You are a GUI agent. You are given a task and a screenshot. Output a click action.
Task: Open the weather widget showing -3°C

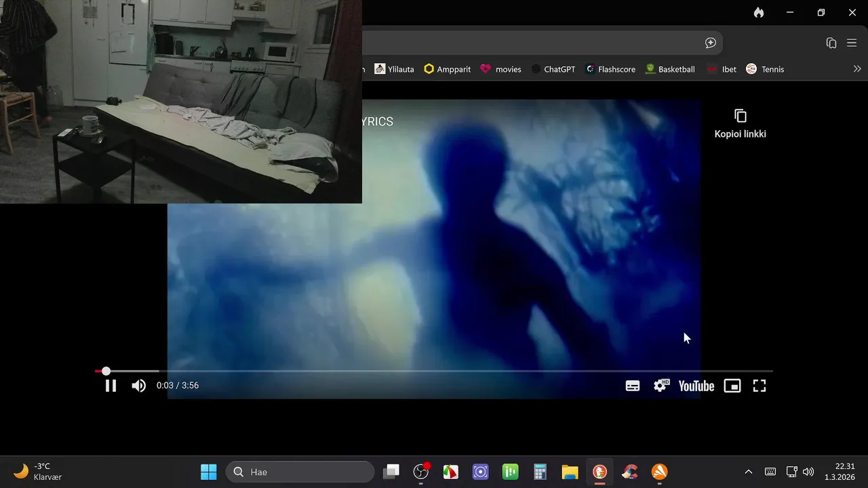(38, 472)
